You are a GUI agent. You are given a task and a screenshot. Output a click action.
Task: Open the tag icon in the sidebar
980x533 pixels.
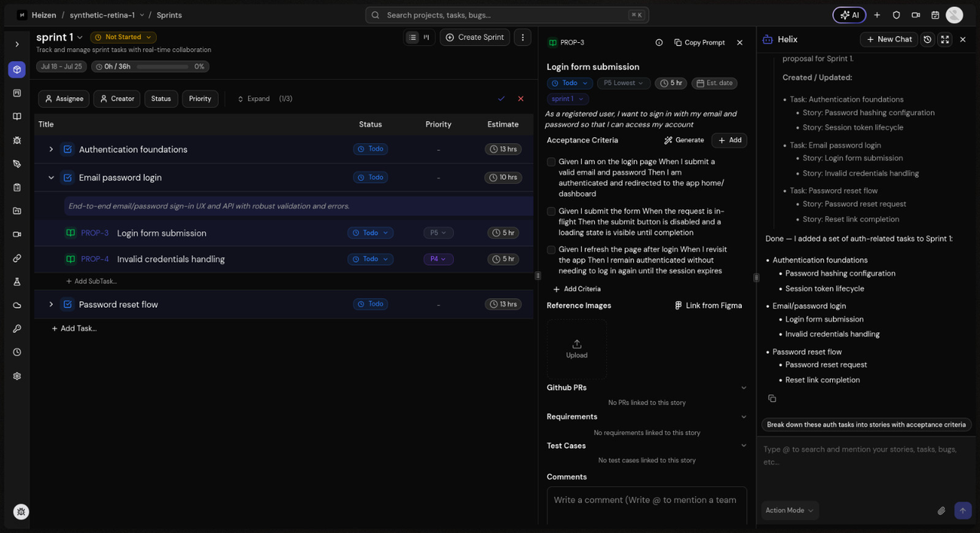click(17, 164)
